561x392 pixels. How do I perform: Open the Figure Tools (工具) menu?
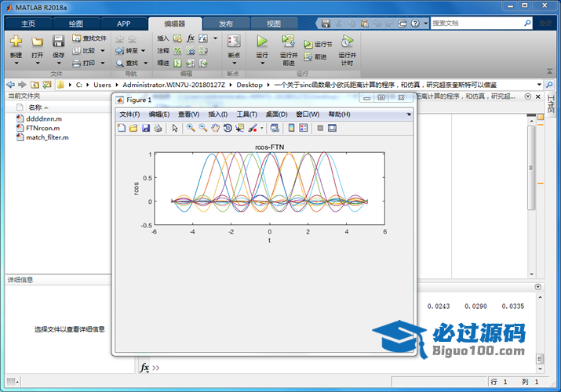pyautogui.click(x=247, y=114)
